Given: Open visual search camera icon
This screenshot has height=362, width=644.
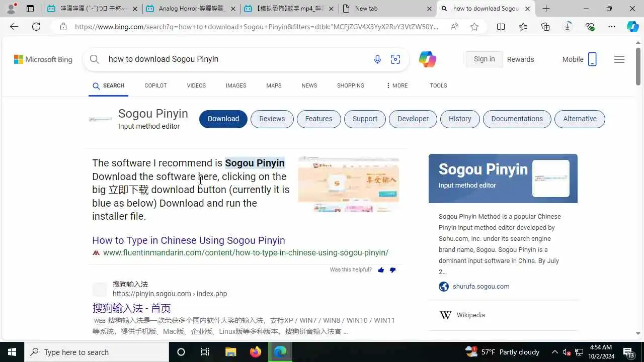Looking at the screenshot, I should 395,59.
